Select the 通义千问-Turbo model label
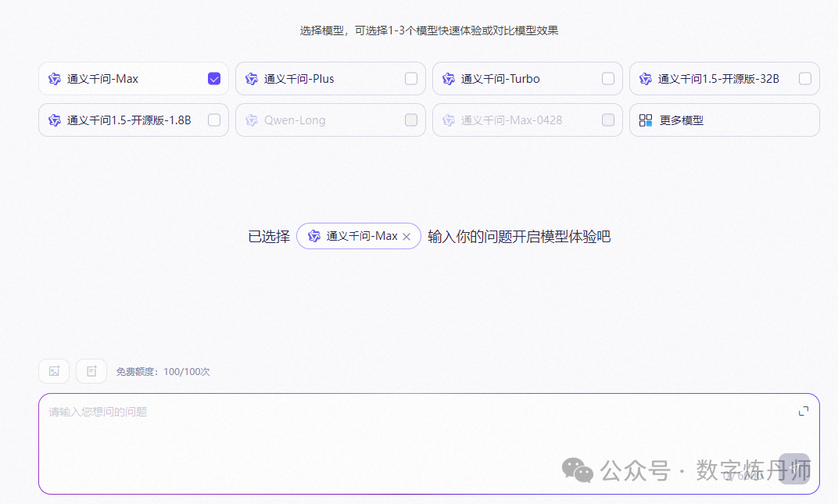This screenshot has width=838, height=504. point(500,79)
